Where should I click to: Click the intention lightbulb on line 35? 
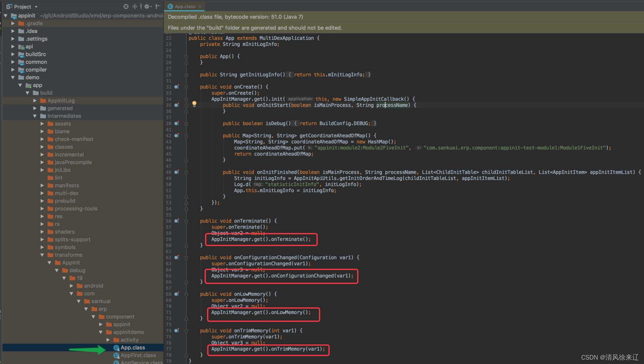(194, 104)
